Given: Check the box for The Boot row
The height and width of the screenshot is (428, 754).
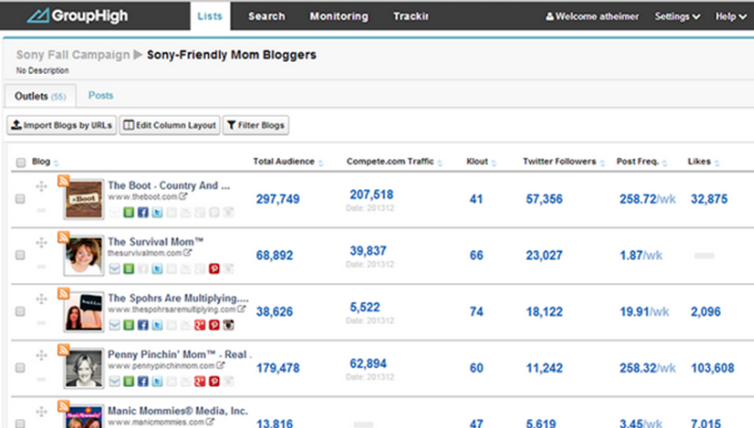Looking at the screenshot, I should [20, 198].
